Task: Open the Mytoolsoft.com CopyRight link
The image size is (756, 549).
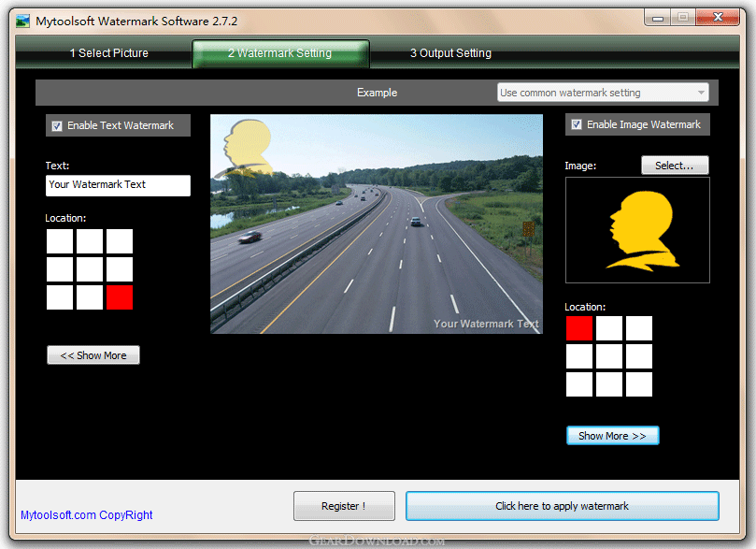Action: tap(86, 515)
